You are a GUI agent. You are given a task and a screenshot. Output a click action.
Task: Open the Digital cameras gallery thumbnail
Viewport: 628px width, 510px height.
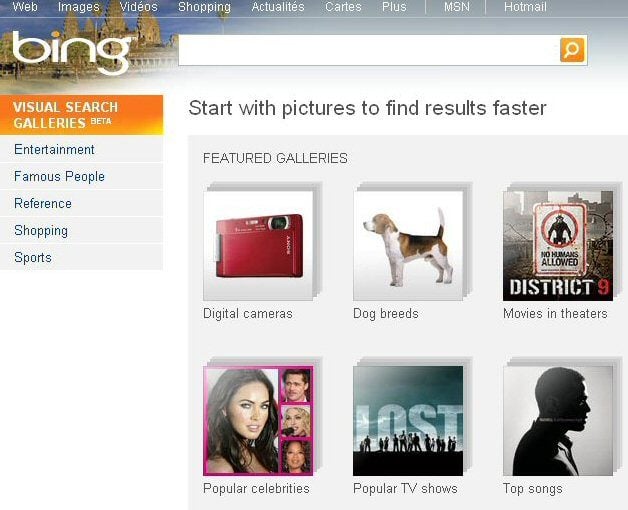(x=258, y=246)
